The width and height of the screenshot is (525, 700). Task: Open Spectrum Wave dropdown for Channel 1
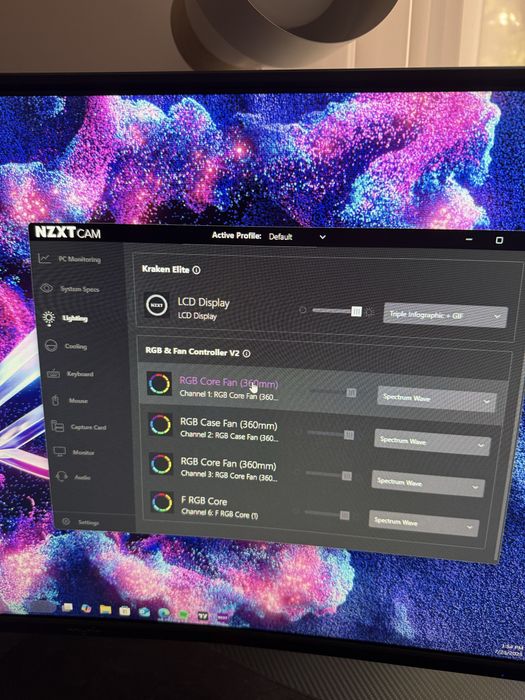pos(436,398)
